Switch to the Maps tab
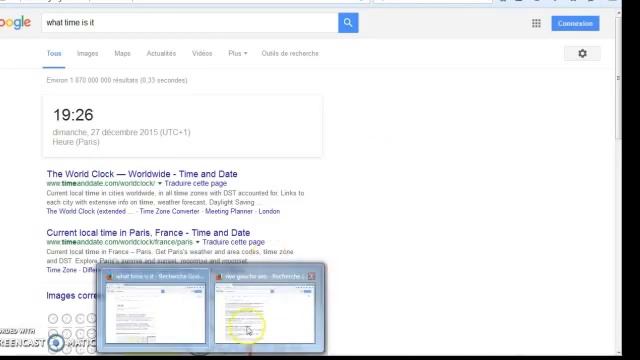 (x=122, y=53)
